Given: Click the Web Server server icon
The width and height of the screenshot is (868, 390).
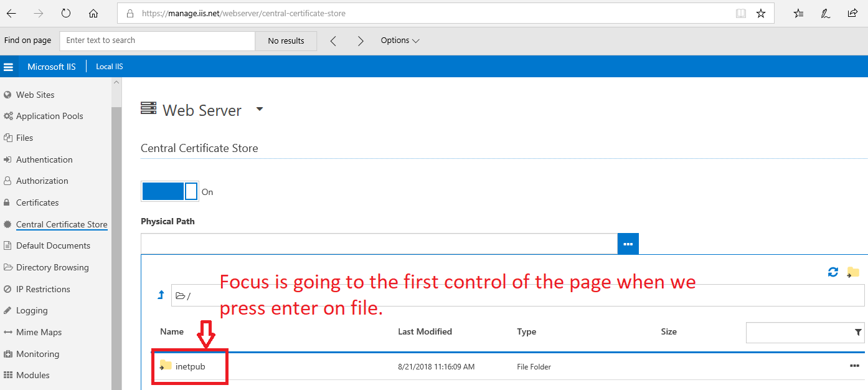Looking at the screenshot, I should [148, 108].
